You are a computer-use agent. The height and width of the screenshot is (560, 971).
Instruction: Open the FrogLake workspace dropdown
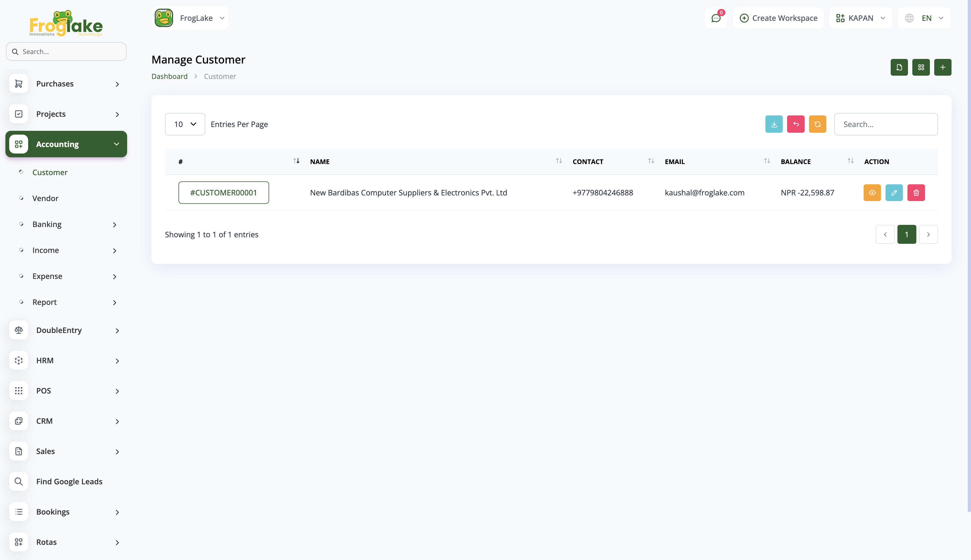tap(190, 18)
